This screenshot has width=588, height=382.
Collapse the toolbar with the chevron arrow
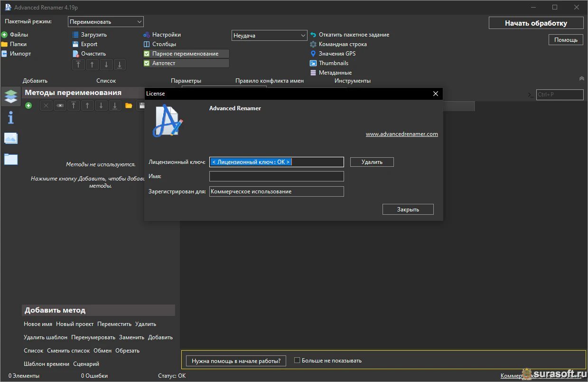click(x=582, y=78)
